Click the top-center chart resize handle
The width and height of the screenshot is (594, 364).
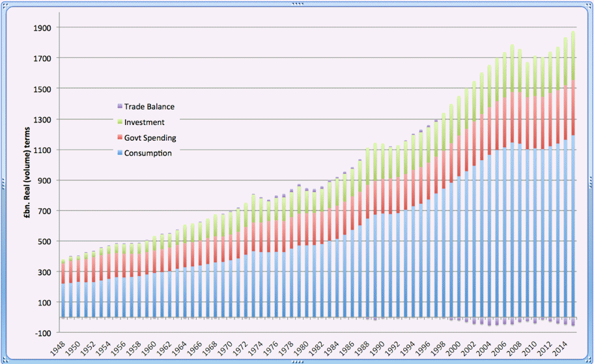pyautogui.click(x=297, y=3)
